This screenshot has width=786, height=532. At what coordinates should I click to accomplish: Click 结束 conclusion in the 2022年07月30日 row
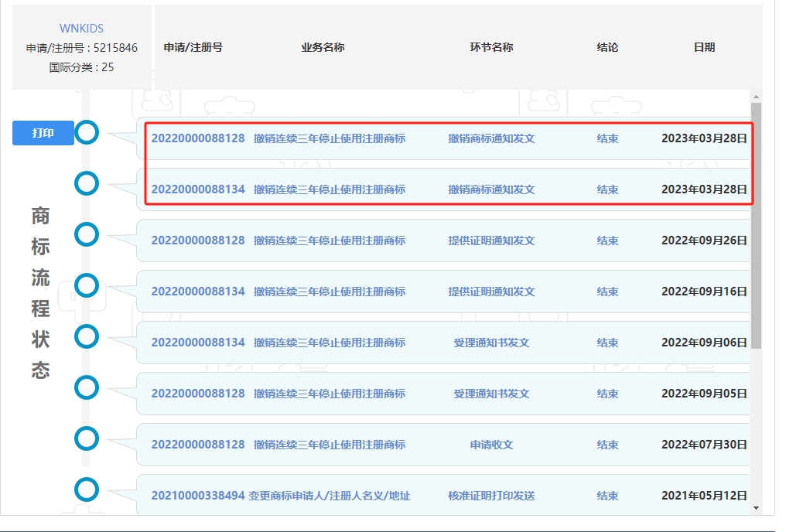tap(607, 445)
